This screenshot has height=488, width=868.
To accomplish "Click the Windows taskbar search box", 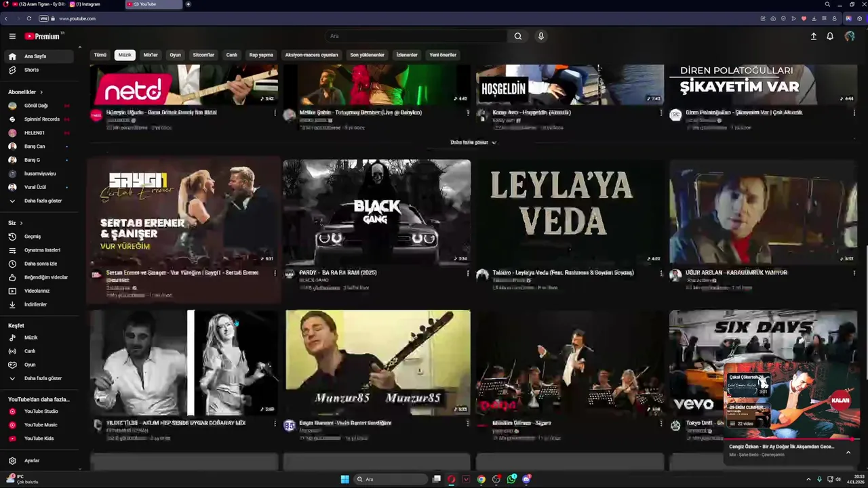I will (391, 479).
